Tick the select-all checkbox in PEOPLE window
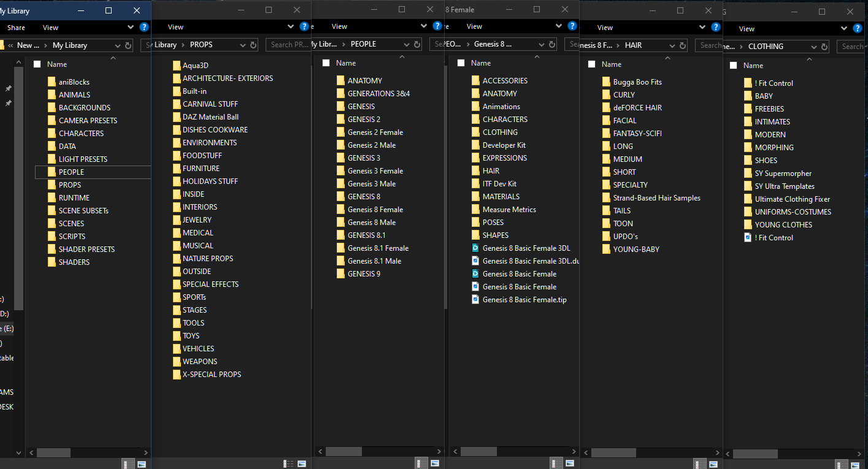 326,63
